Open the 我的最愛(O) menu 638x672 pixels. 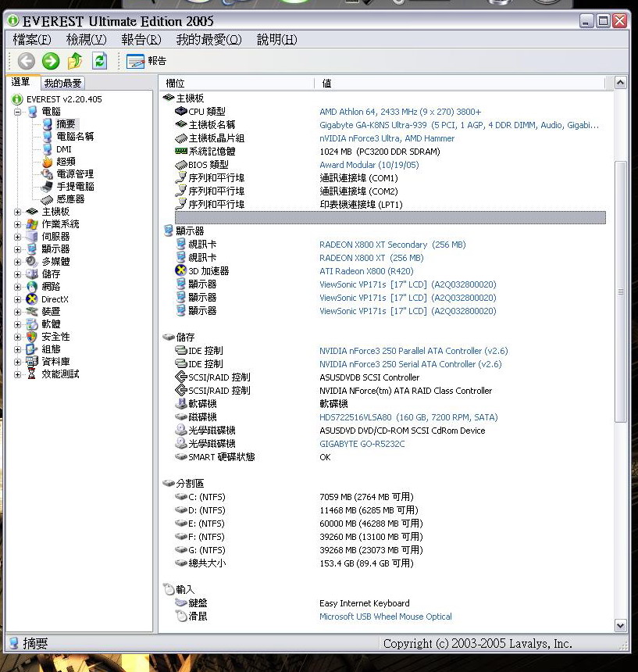click(209, 40)
